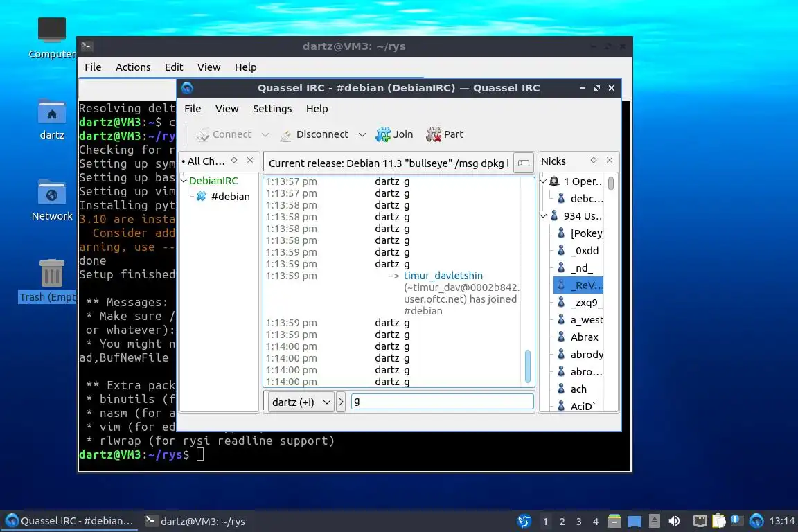Viewport: 798px width, 532px height.
Task: Click the timur_davletshin nick link
Action: coord(443,276)
